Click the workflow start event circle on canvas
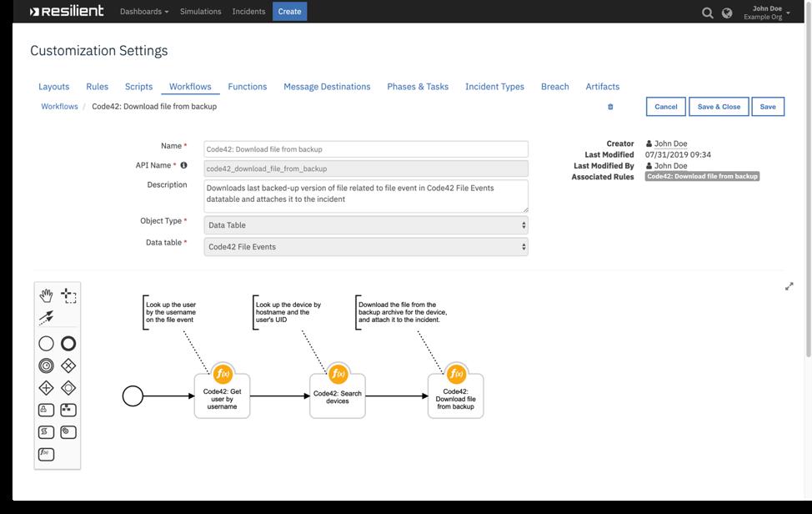The height and width of the screenshot is (514, 812). click(133, 396)
